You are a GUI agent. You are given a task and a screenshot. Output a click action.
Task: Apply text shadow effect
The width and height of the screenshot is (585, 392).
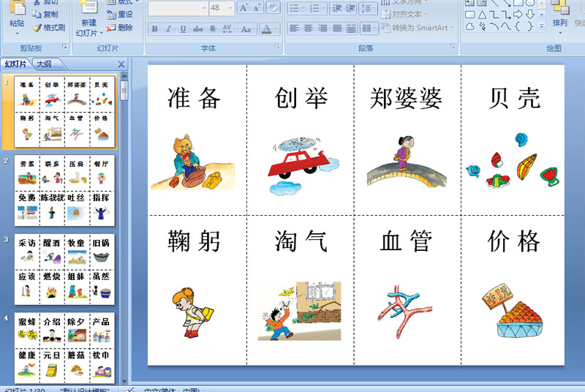click(212, 29)
